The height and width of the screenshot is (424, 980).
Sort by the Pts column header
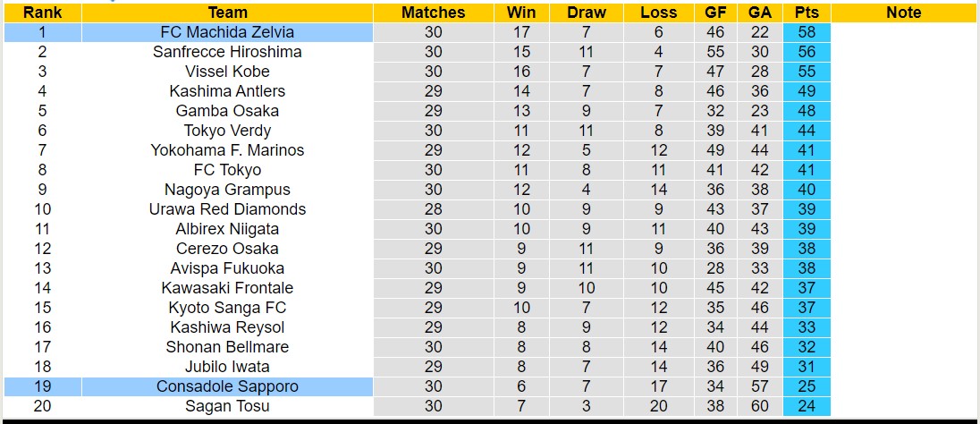(x=807, y=13)
